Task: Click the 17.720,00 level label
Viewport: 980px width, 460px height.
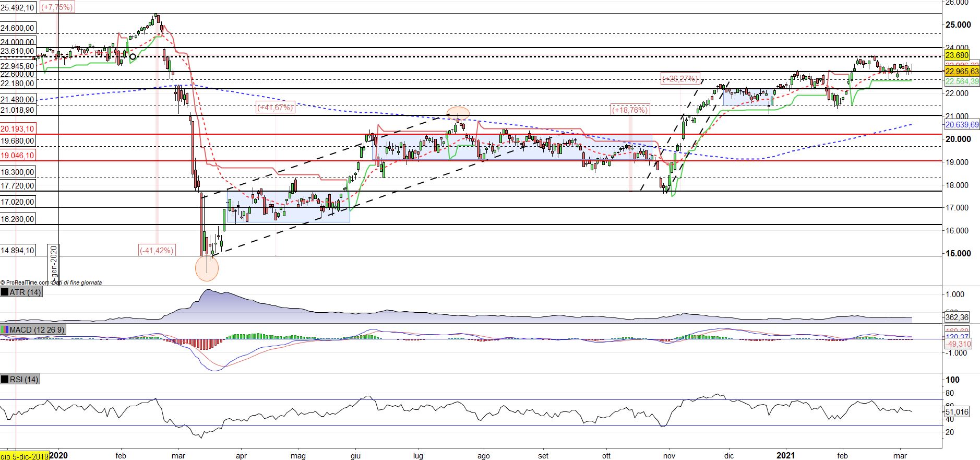Action: [x=18, y=186]
